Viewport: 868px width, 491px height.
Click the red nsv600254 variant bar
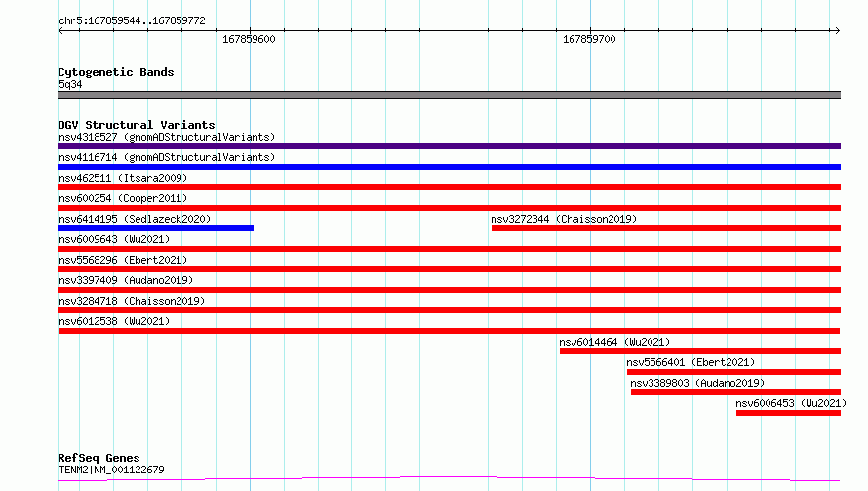tap(449, 208)
